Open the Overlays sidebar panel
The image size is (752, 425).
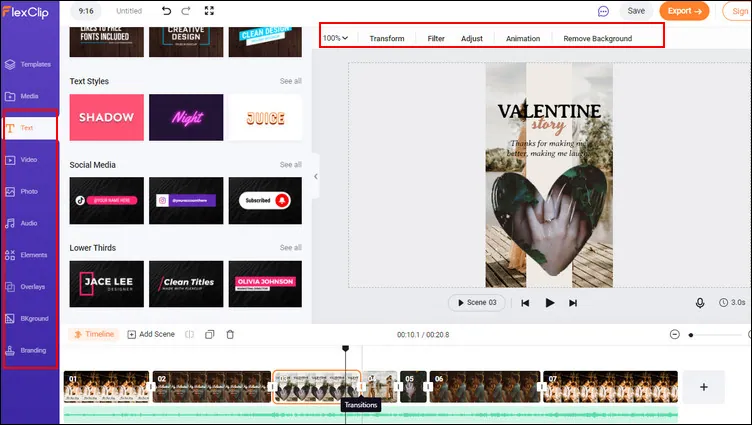coord(25,287)
